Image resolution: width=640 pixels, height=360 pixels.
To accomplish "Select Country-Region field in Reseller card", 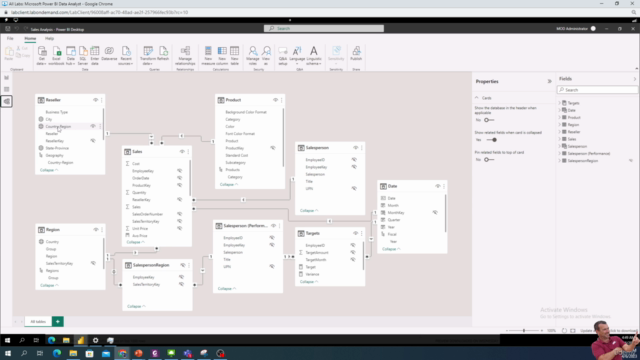I will pyautogui.click(x=58, y=127).
